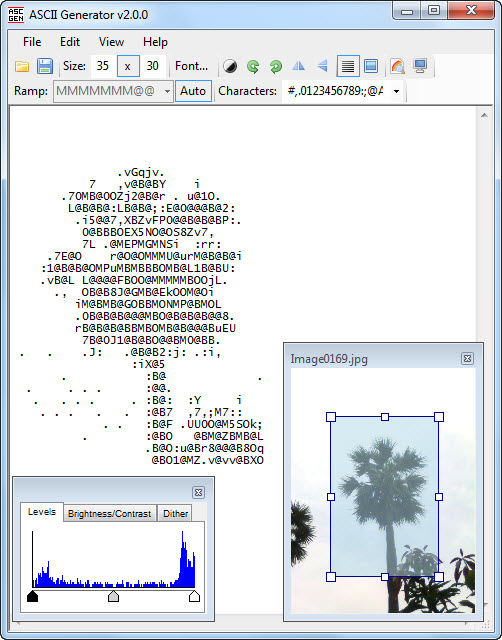The width and height of the screenshot is (502, 640).
Task: Click the monitor full screen icon
Action: (x=420, y=66)
